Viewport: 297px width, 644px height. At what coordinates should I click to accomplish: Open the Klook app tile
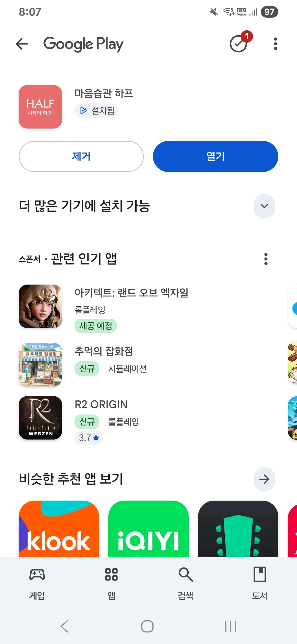click(59, 529)
